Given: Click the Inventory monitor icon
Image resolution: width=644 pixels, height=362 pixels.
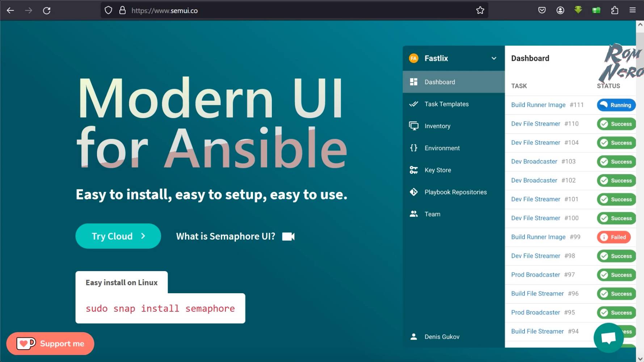Looking at the screenshot, I should pyautogui.click(x=413, y=126).
